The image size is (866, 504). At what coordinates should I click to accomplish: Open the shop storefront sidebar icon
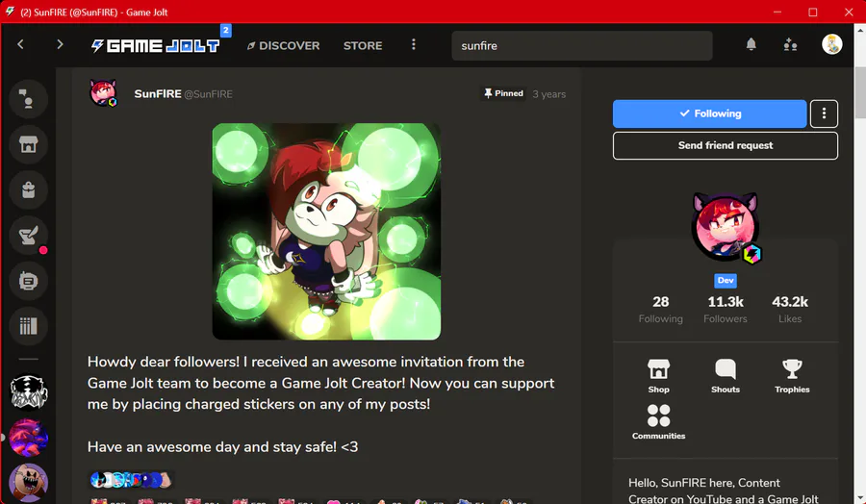[28, 144]
